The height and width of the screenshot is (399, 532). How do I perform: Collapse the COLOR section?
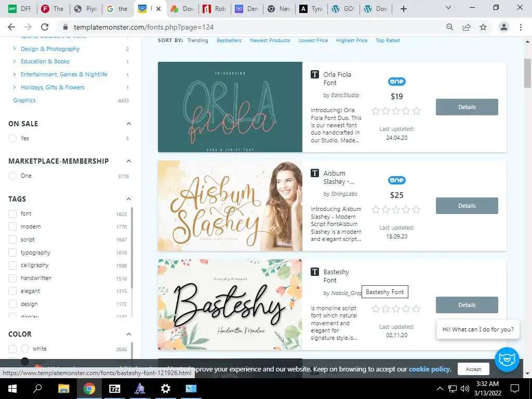[129, 334]
